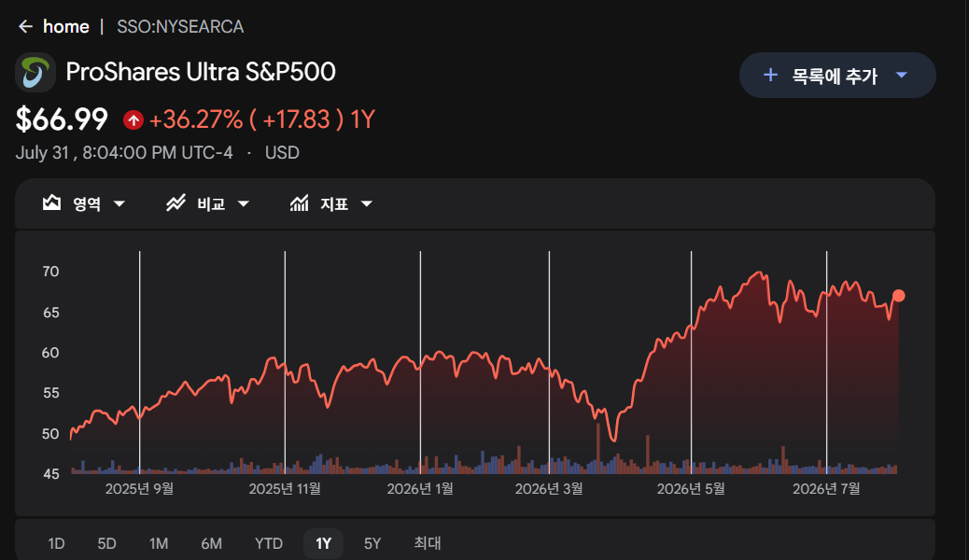Click the 비교 compare icon
Screen dimensions: 969x560
pos(176,203)
